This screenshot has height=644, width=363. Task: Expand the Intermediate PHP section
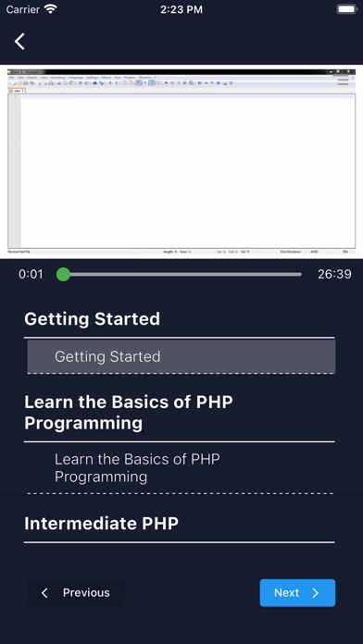coord(101,524)
